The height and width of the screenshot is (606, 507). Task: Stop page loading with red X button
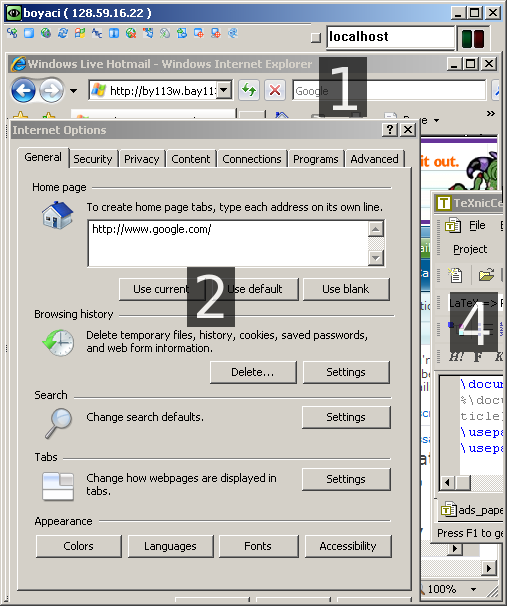275,90
